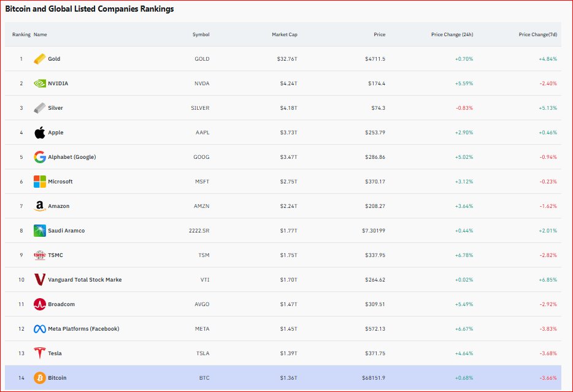Viewport: 573px width, 392px height.
Task: Click Microsoft's $2.75T market cap
Action: [289, 182]
